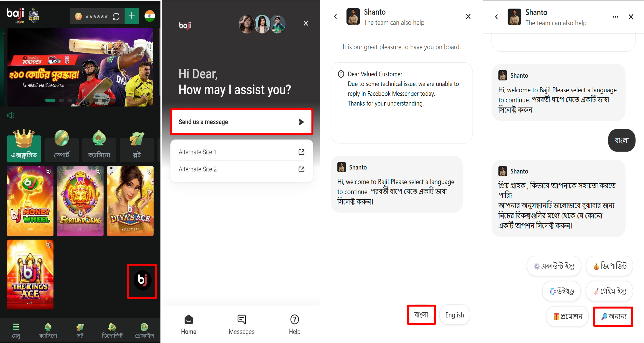Click Shanto's avatar in fourth panel header
Image resolution: width=644 pixels, height=343 pixels.
pos(514,17)
